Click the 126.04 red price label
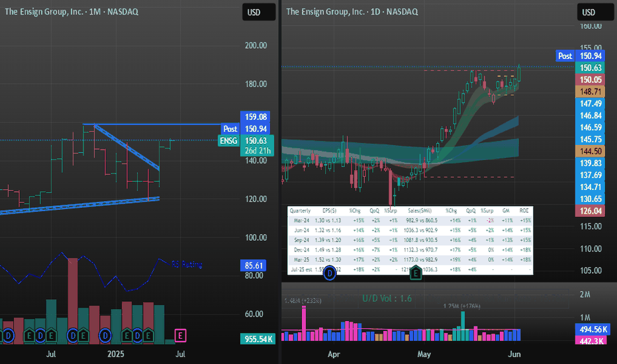This screenshot has height=364, width=617. [591, 211]
